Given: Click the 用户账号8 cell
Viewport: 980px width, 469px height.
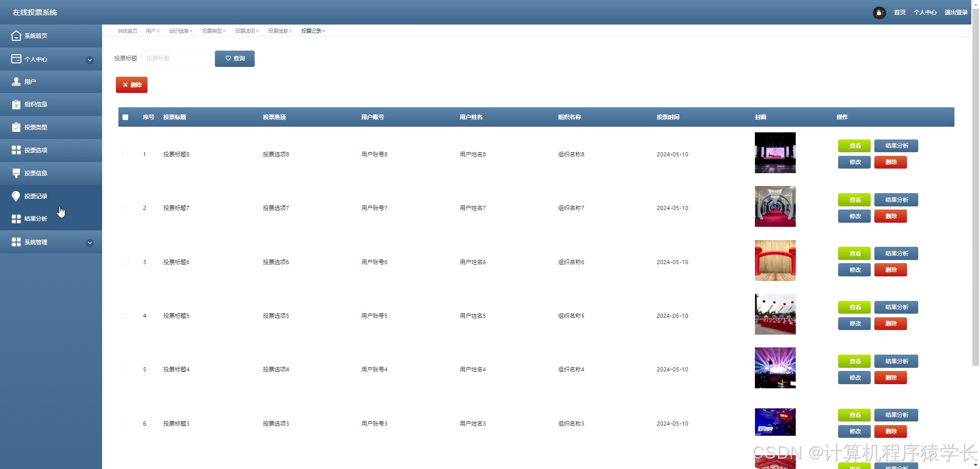Looking at the screenshot, I should pos(375,154).
